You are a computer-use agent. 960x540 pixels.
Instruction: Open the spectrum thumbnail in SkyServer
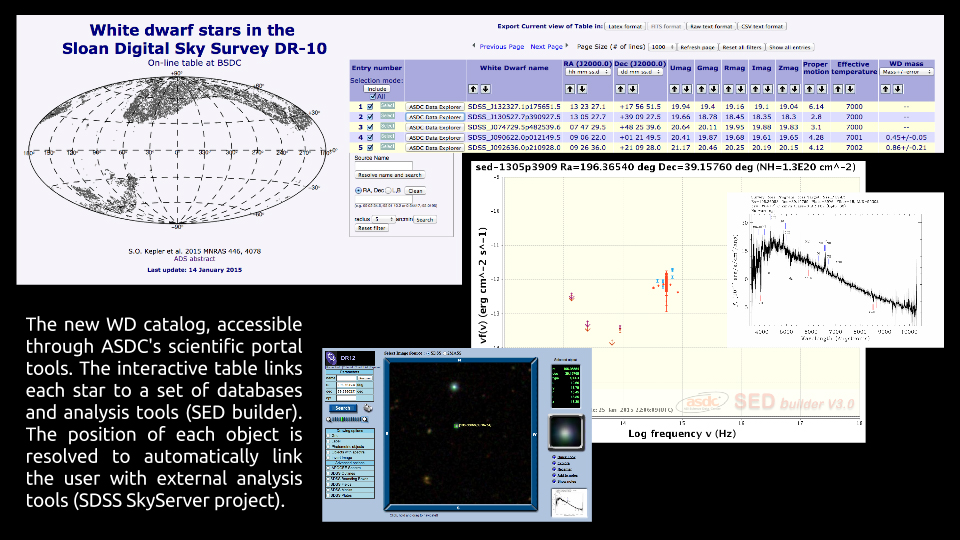[569, 503]
